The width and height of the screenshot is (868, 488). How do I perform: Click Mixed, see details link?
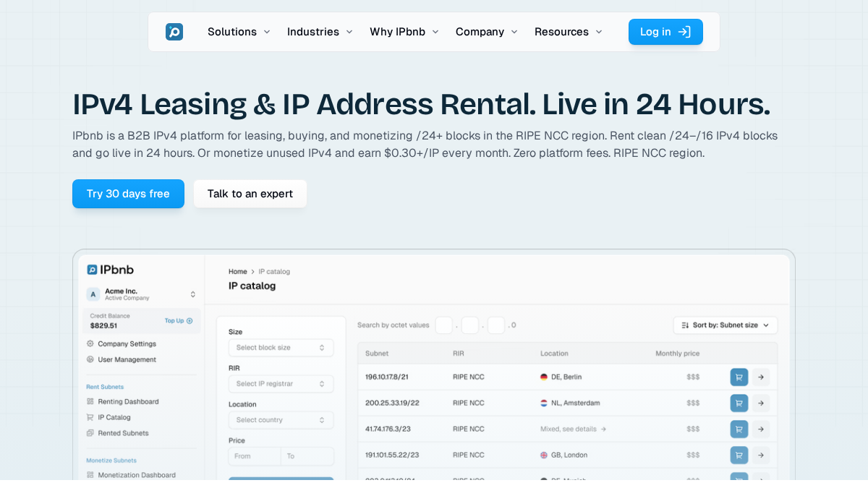574,429
